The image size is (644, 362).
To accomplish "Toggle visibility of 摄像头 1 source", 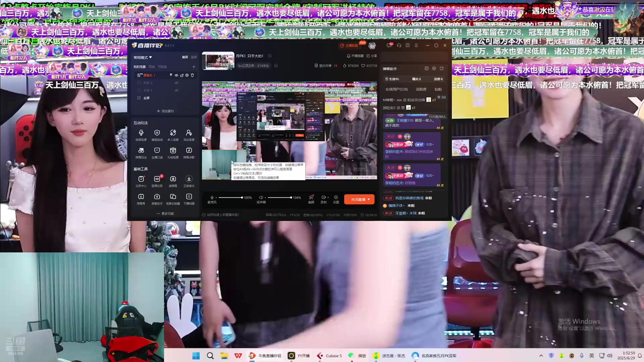I will click(x=176, y=75).
